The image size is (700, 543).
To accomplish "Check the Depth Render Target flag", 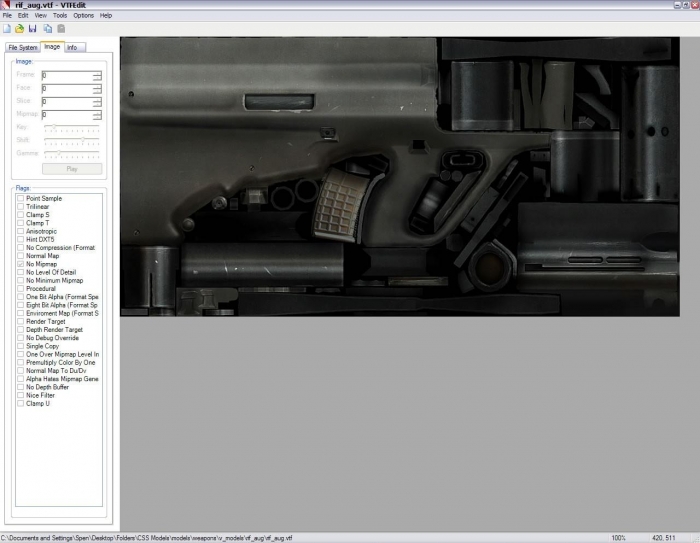I will tap(21, 330).
